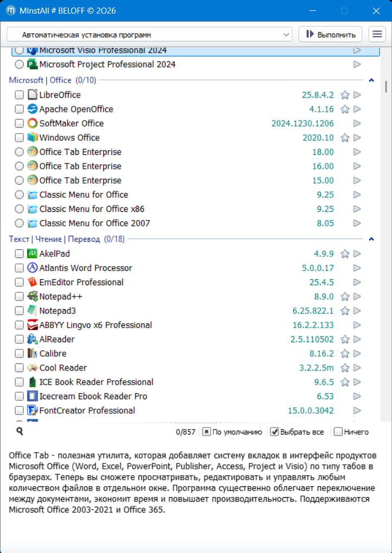Click the panel splitter grip dots
Screen dimensions: 392x553
tap(196, 422)
